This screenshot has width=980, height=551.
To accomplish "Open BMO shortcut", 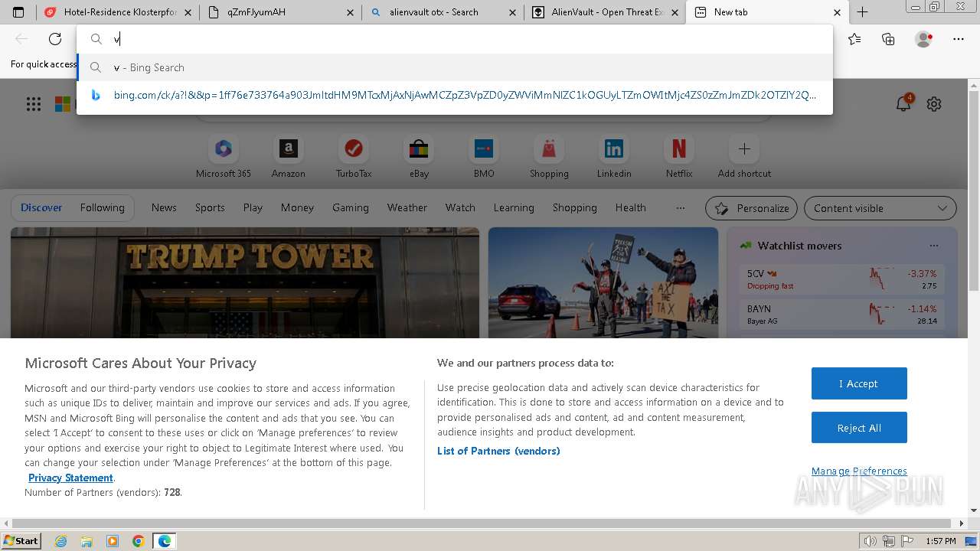I will tap(484, 157).
